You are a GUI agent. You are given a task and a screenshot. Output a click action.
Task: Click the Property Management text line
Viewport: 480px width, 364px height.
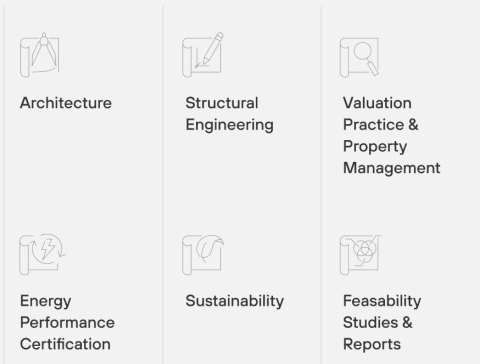(x=392, y=157)
